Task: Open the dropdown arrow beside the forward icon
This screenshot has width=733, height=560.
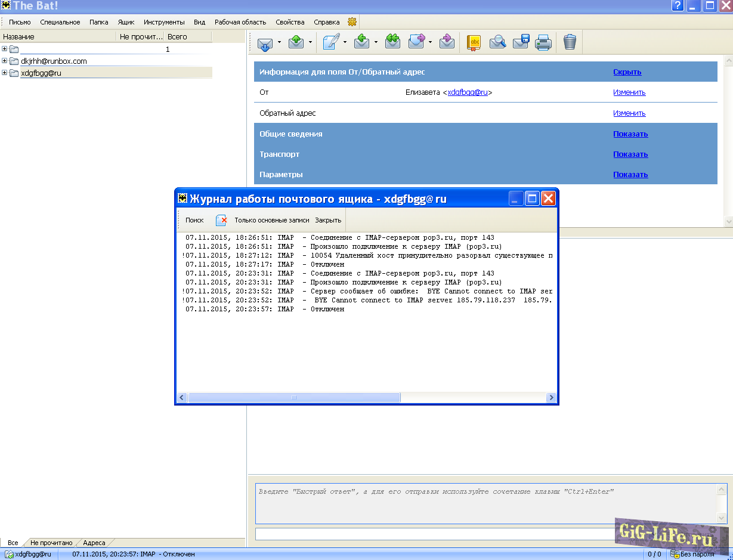Action: [x=430, y=42]
